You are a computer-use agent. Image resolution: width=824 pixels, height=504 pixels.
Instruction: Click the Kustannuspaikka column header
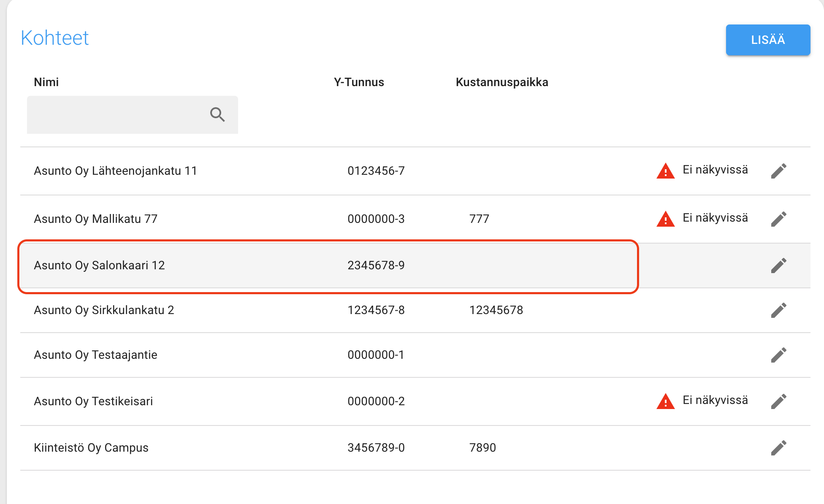tap(501, 82)
